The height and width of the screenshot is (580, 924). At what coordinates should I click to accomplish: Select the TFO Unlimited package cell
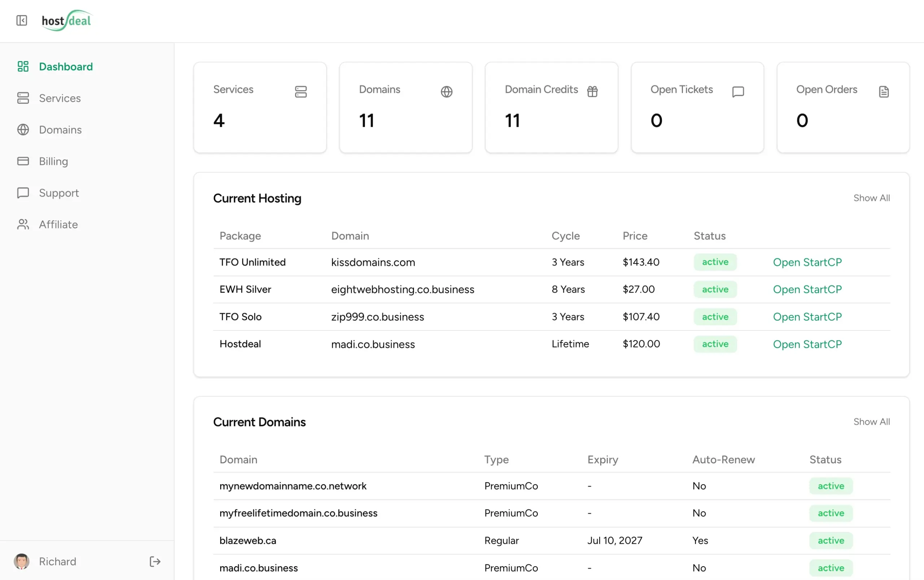pos(252,262)
